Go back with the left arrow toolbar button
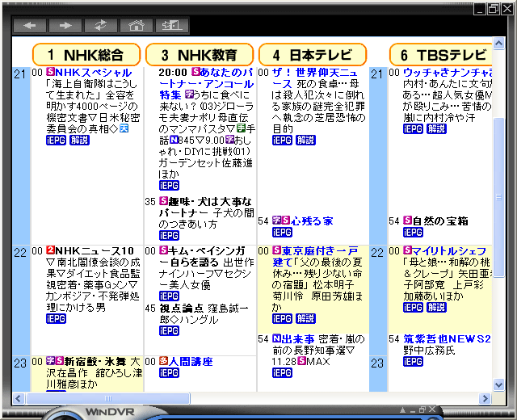 [x=30, y=25]
